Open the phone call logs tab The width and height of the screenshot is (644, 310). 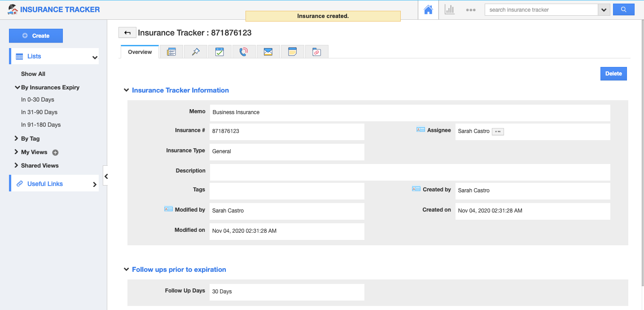coord(244,52)
